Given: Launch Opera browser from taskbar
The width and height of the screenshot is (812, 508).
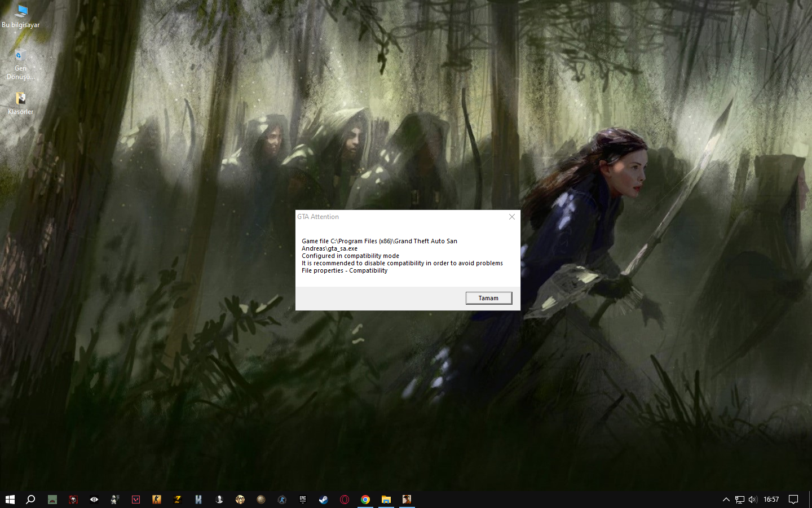Looking at the screenshot, I should (345, 500).
